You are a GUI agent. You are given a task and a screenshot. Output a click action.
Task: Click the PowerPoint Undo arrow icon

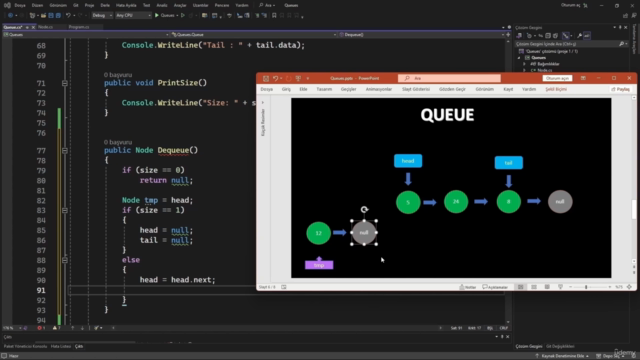(276, 78)
